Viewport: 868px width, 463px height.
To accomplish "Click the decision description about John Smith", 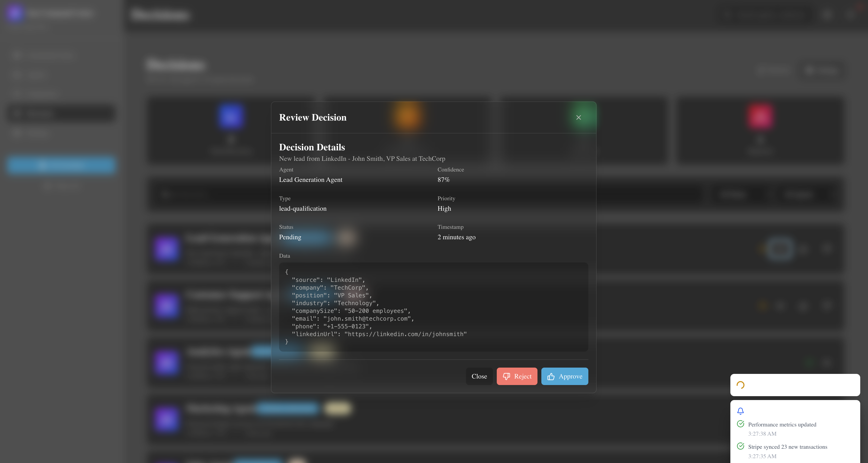I will pyautogui.click(x=362, y=159).
